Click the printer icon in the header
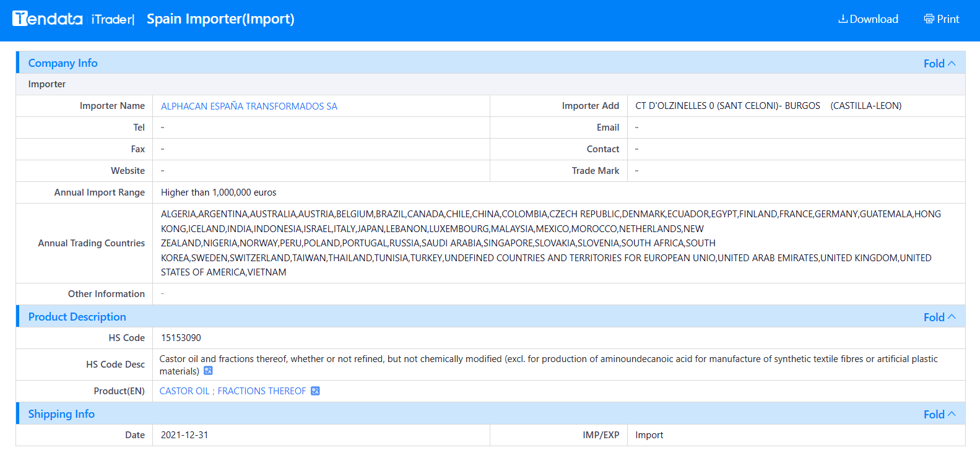 pos(929,19)
